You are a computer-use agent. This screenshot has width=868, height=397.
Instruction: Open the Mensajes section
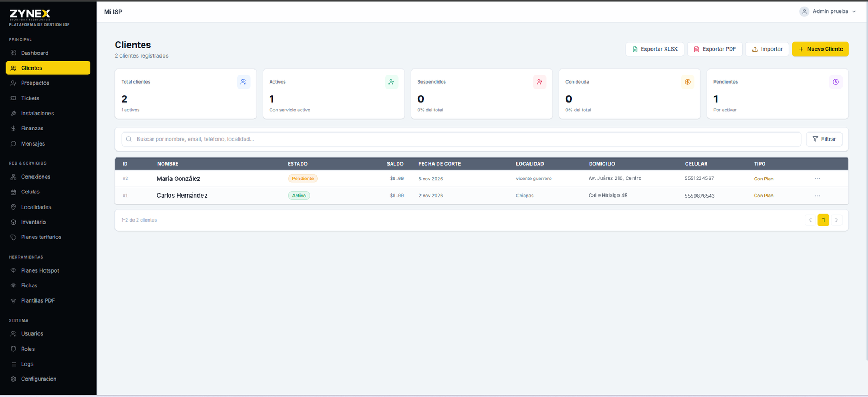(48, 144)
